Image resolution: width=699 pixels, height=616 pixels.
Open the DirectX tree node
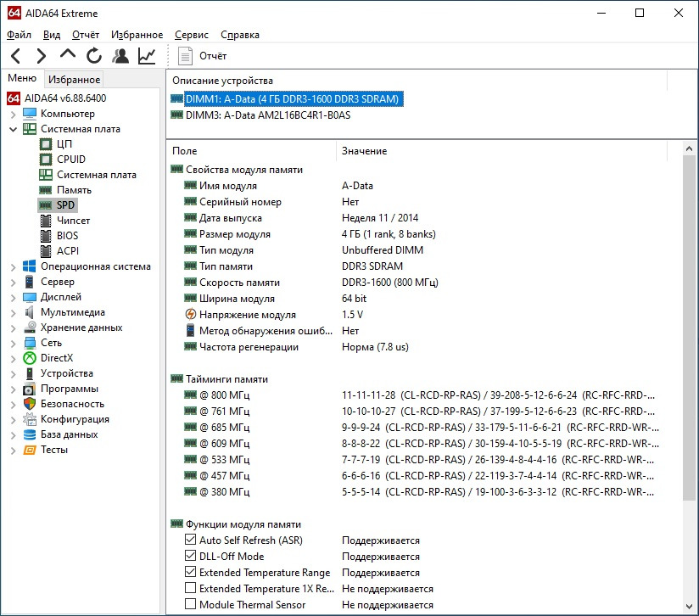pyautogui.click(x=56, y=358)
